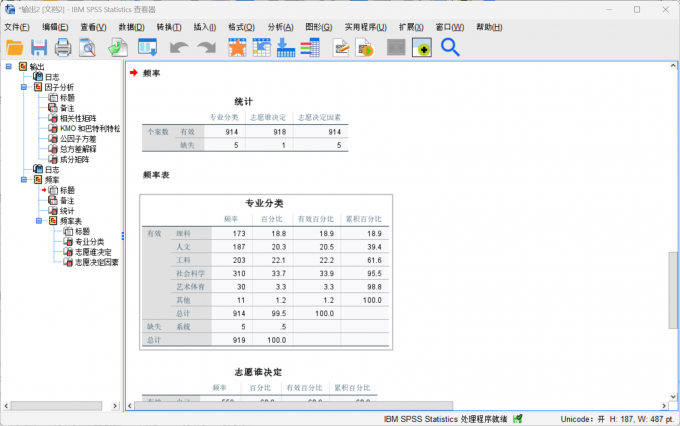This screenshot has width=680, height=426.
Task: Select KMO 和巴特利特 outline item
Action: (90, 128)
